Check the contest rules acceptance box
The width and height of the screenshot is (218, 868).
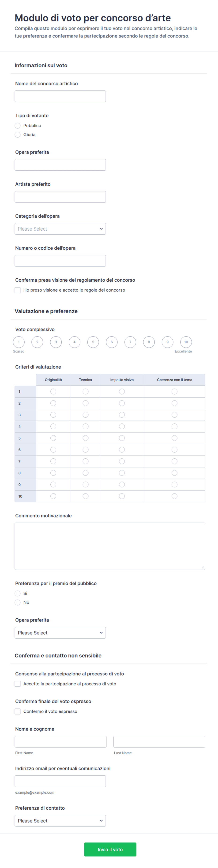(x=18, y=290)
